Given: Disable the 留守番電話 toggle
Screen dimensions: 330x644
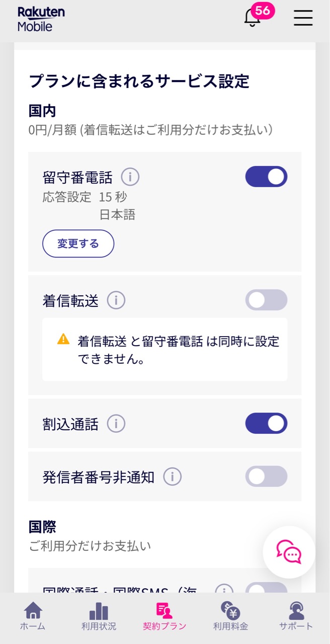Looking at the screenshot, I should pyautogui.click(x=266, y=177).
